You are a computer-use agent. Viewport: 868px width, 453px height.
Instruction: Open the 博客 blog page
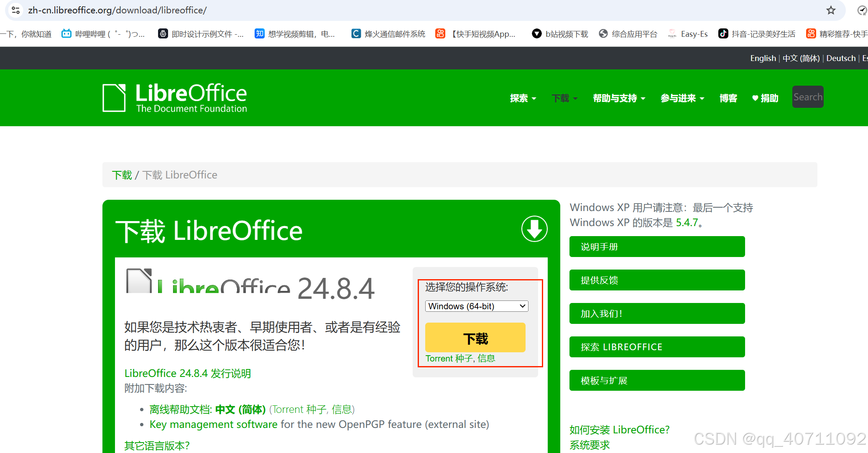pyautogui.click(x=728, y=98)
